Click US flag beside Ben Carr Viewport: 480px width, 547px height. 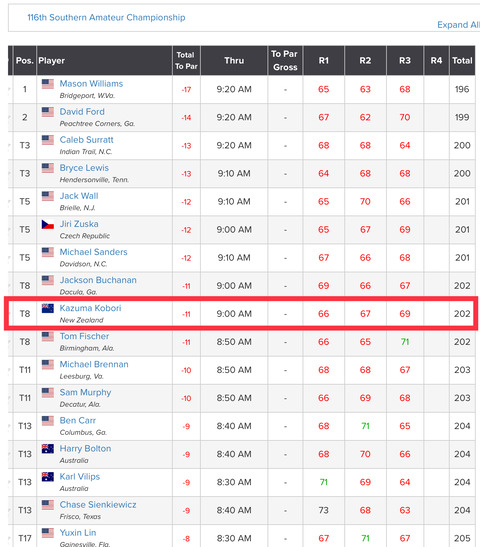tap(48, 421)
